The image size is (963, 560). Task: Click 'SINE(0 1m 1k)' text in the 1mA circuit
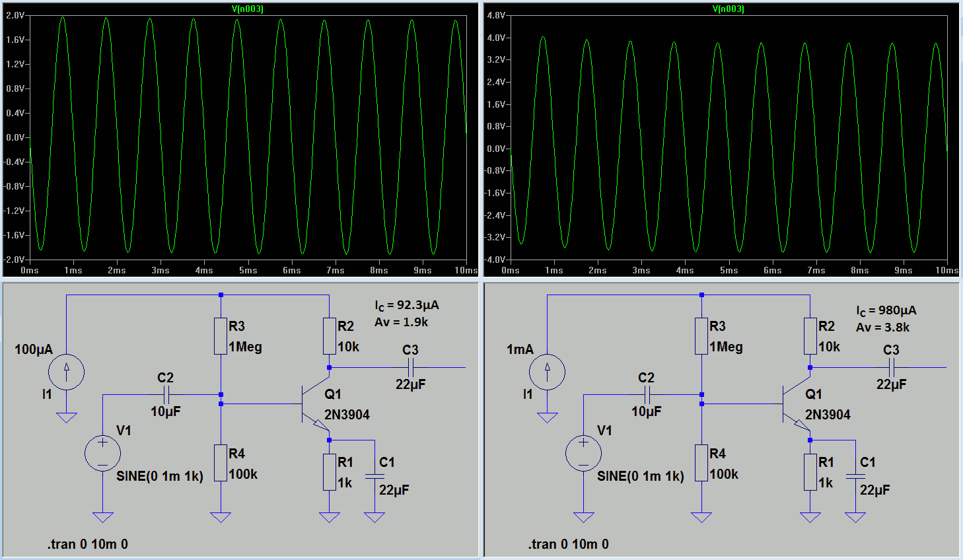click(x=641, y=476)
